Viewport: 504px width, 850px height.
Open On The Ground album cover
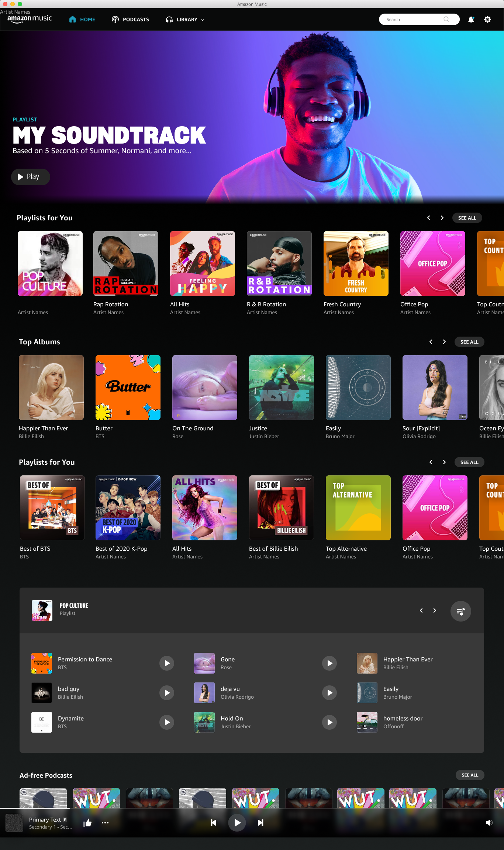coord(205,388)
